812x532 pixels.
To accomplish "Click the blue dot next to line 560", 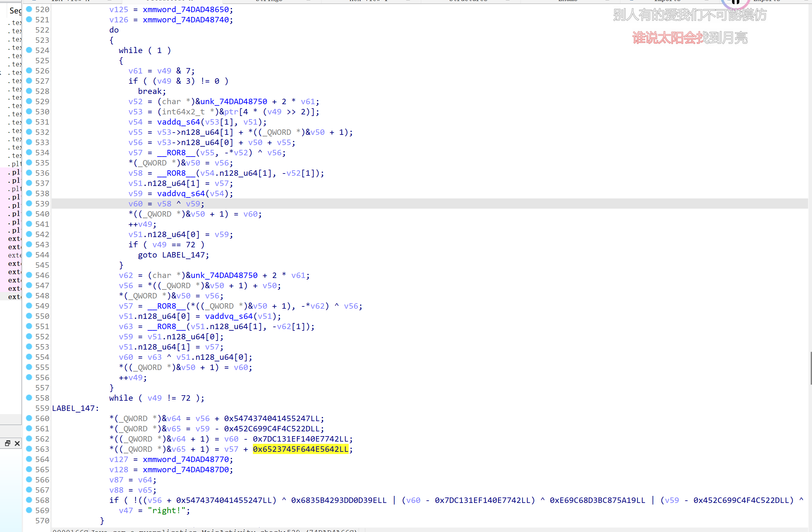I will pyautogui.click(x=29, y=418).
